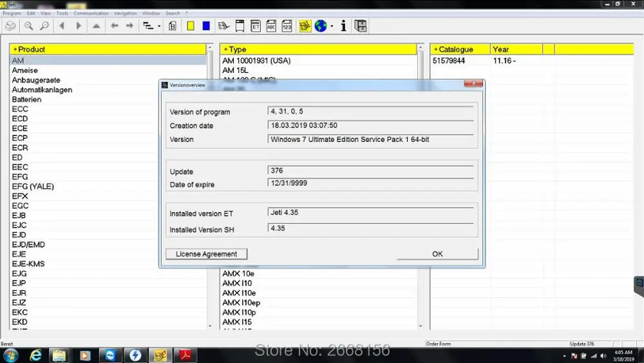Click the volume icon in system tray

coord(603,356)
